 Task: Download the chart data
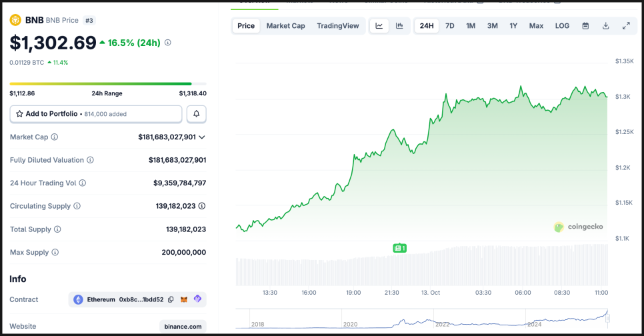click(605, 26)
